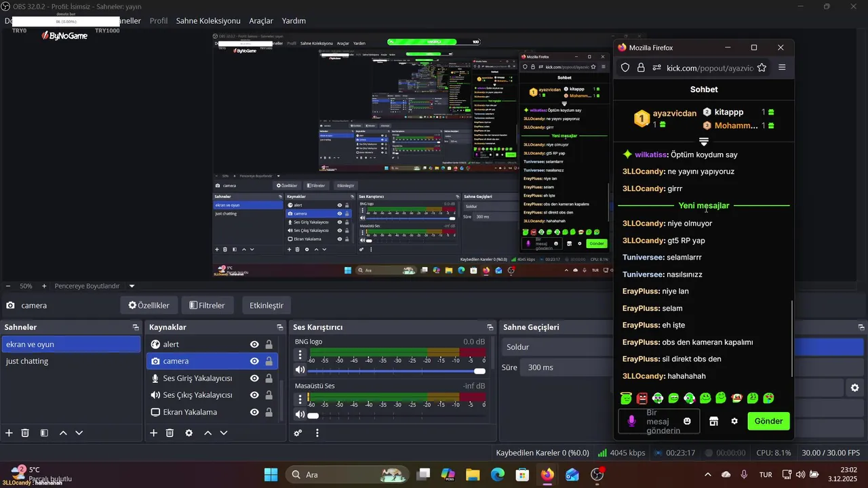Delete the selected scene with the trash icon in Sahneler

click(x=25, y=432)
